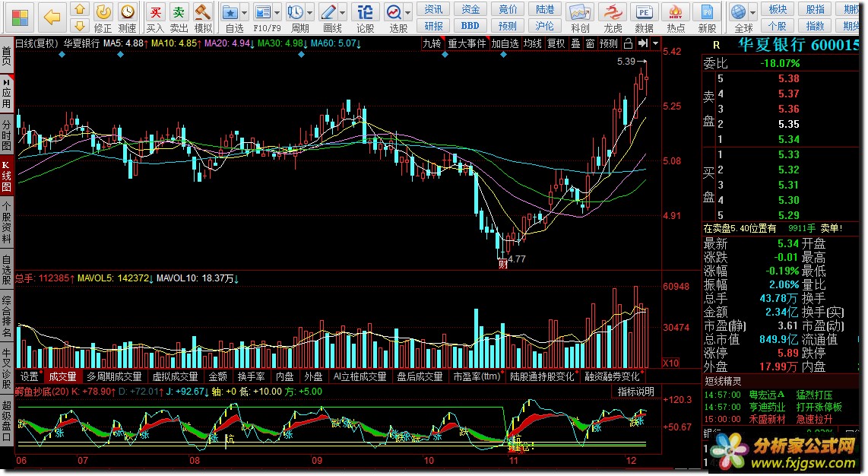Click the 卖 1 price 5.34
The width and height of the screenshot is (868, 476).
[x=788, y=139]
